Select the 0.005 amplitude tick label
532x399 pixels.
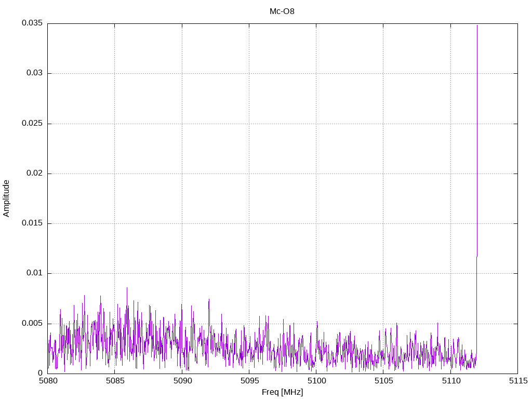(32, 323)
